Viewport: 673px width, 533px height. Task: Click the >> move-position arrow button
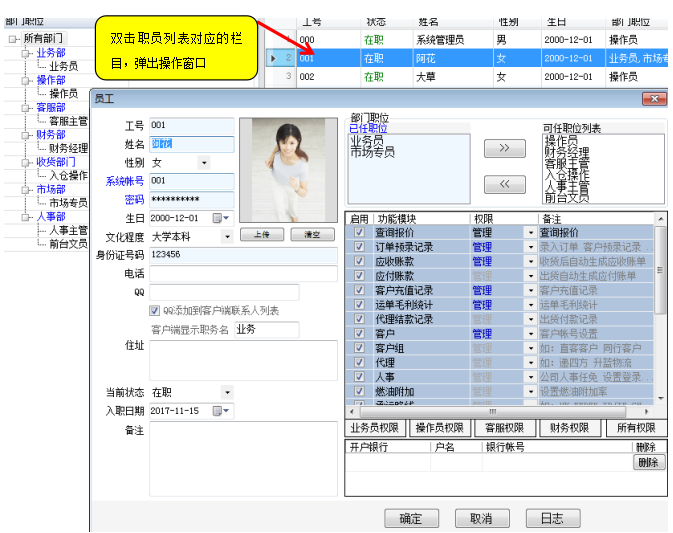coord(504,149)
